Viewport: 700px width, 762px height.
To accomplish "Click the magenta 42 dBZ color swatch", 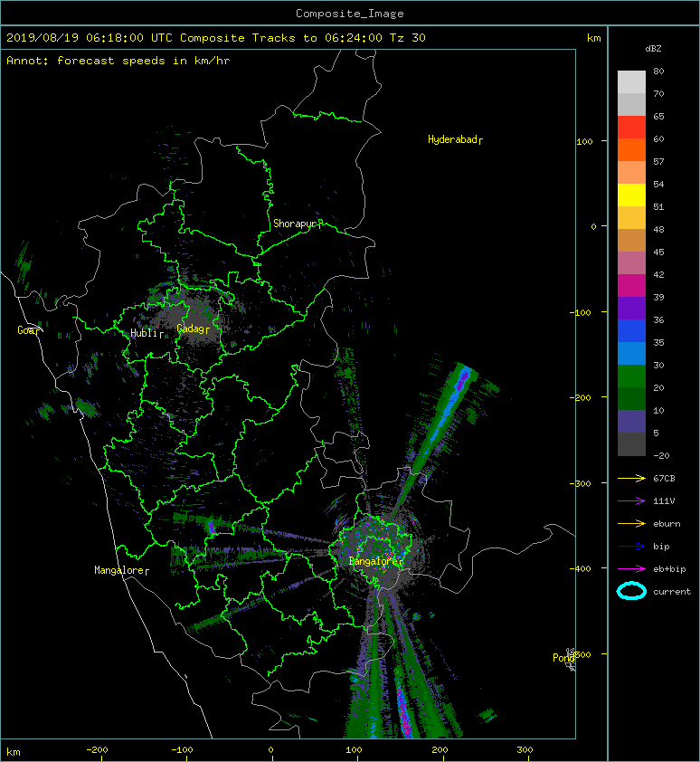I will point(631,286).
